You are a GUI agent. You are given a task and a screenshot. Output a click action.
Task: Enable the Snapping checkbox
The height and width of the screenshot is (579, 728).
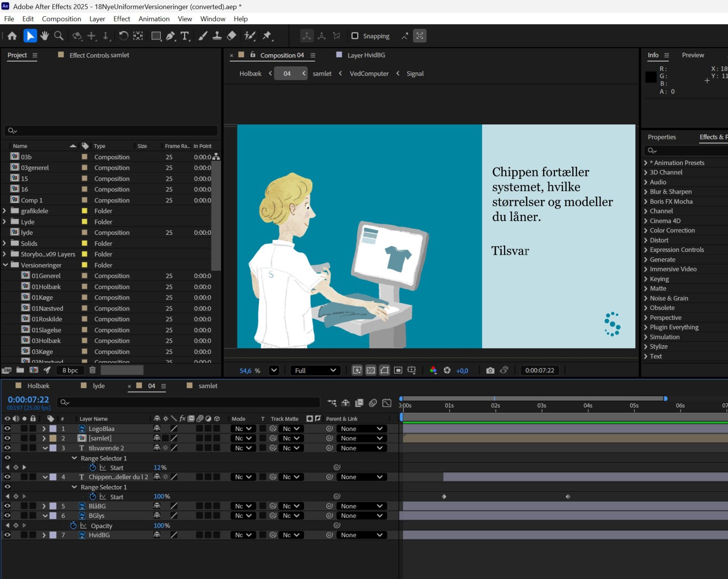coord(355,36)
